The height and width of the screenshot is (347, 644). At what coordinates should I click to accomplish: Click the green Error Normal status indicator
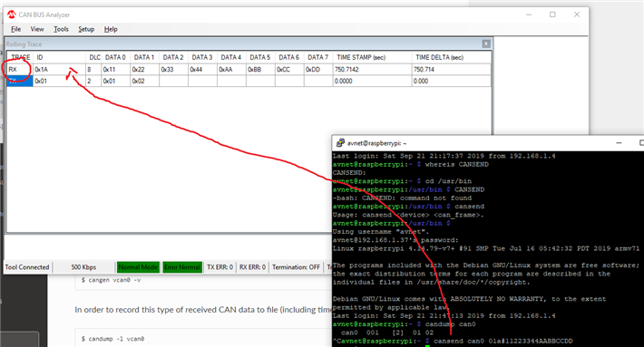tap(182, 267)
